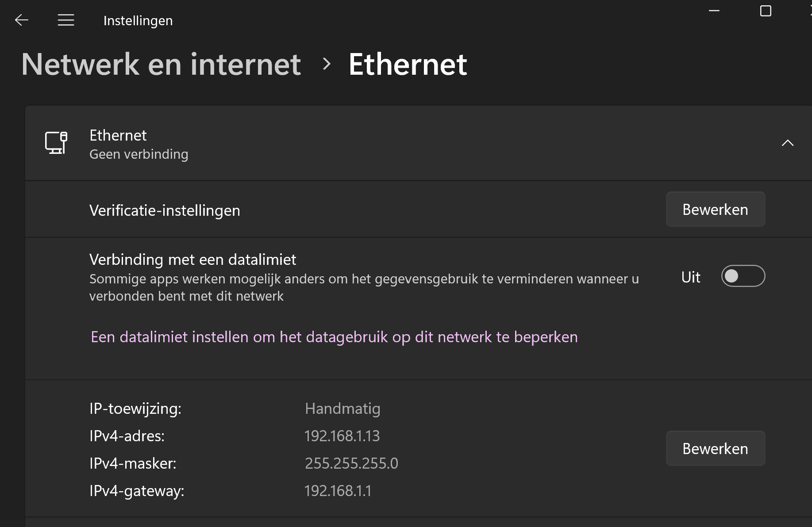Image resolution: width=812 pixels, height=527 pixels.
Task: Go to 'Netwerk en internet' breadcrumb
Action: [x=161, y=64]
